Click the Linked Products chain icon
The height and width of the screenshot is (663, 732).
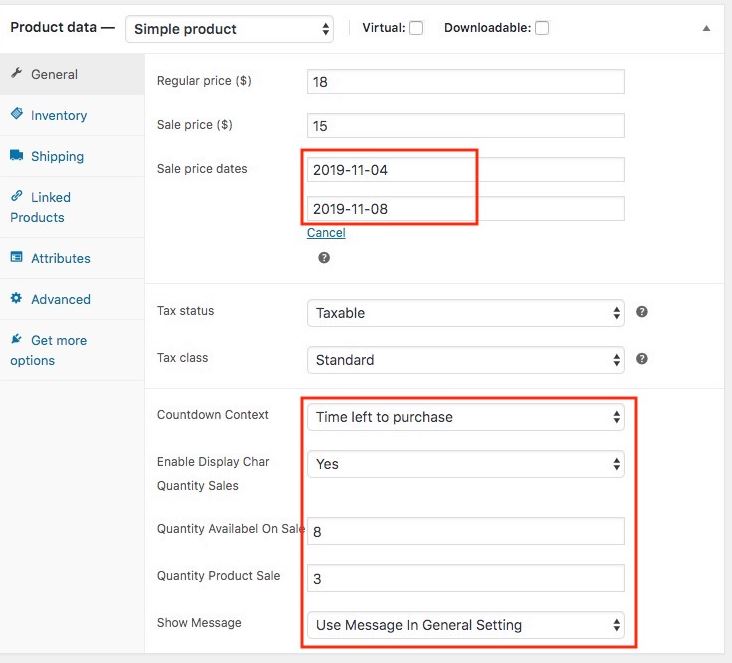[16, 196]
